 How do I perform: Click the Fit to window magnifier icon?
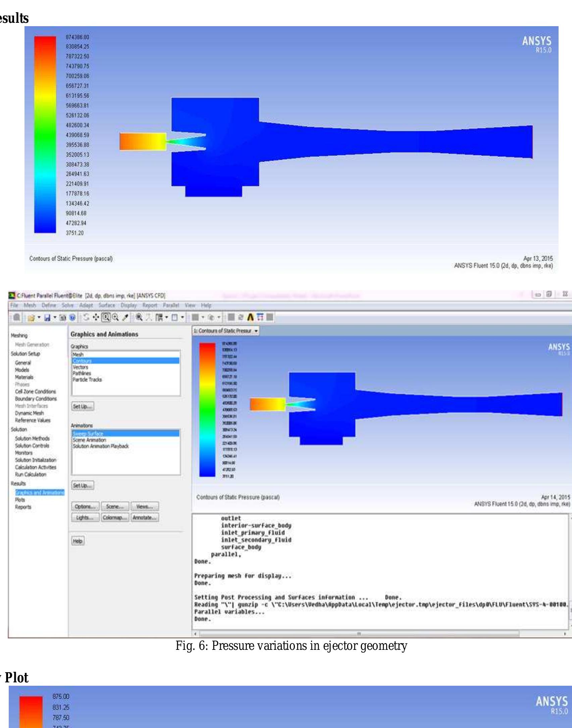click(x=139, y=317)
